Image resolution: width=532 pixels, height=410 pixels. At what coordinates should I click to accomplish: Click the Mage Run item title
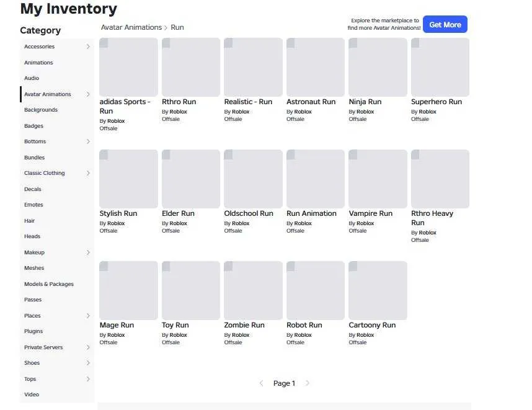117,325
